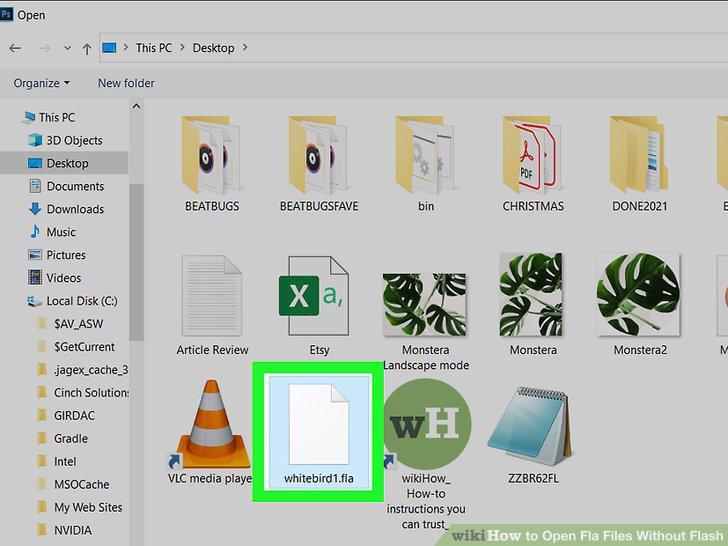Select the Article Review document
Screen dimensions: 728x546
[212, 306]
